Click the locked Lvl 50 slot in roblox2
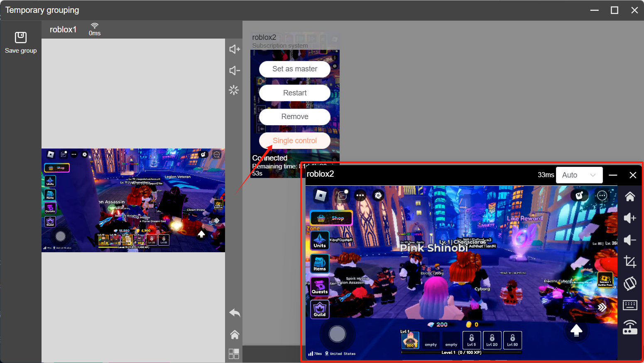Viewport: 644px width, 363px height. 513,340
